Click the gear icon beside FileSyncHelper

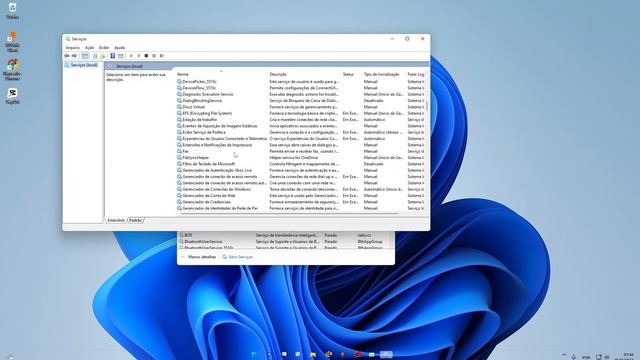pyautogui.click(x=179, y=158)
